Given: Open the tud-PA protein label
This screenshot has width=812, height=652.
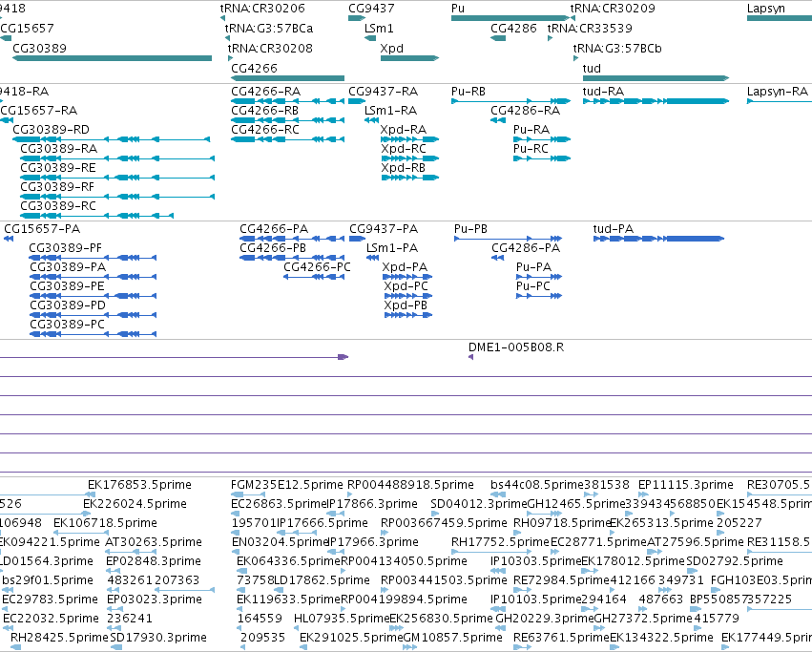Looking at the screenshot, I should (614, 229).
